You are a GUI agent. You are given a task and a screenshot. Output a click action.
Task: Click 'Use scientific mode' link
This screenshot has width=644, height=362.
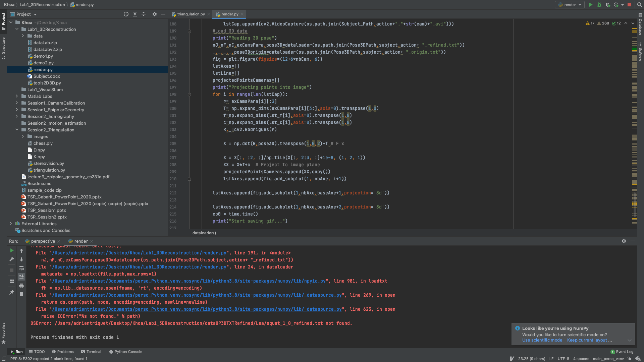tap(542, 340)
